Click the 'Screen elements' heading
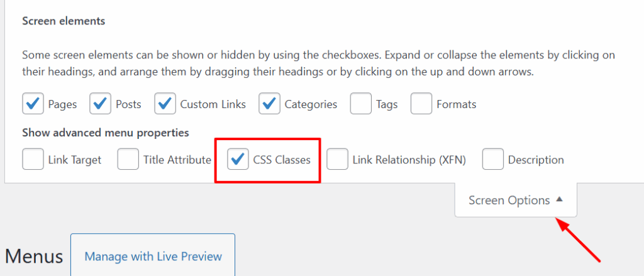Viewport: 644px width, 276px height. [x=64, y=21]
